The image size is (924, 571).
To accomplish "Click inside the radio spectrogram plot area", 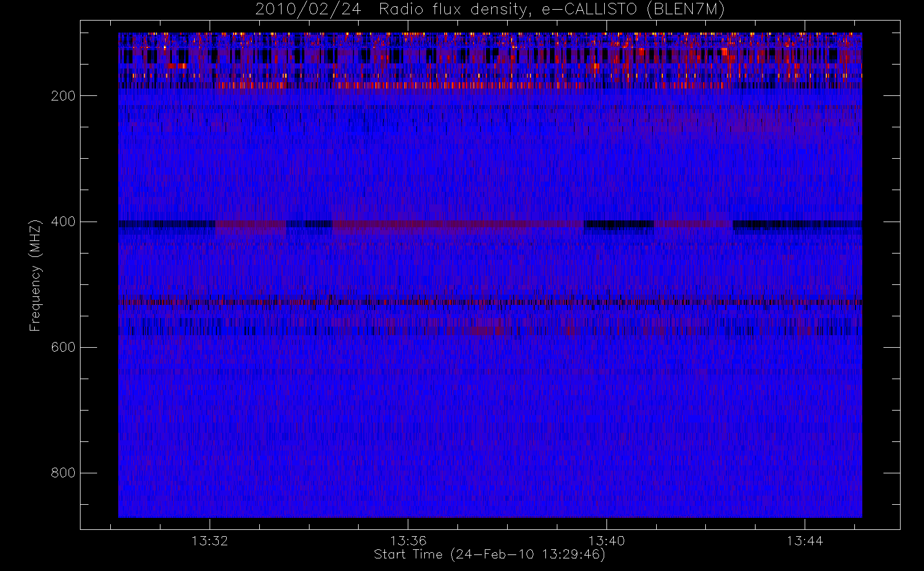I will pos(490,275).
